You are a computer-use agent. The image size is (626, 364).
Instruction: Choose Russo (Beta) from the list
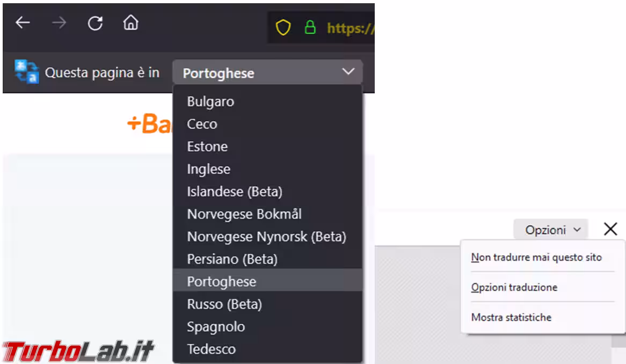click(224, 304)
